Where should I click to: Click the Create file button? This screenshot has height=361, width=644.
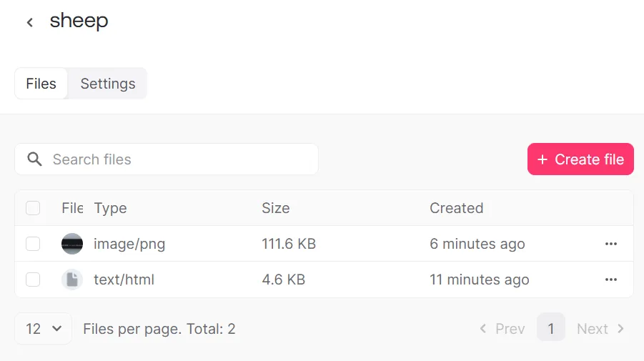pyautogui.click(x=580, y=159)
